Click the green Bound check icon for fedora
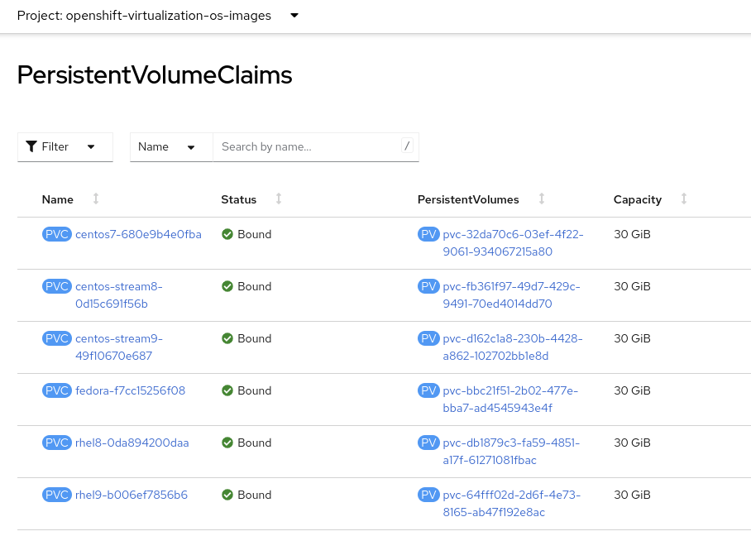The width and height of the screenshot is (751, 560). coord(227,390)
